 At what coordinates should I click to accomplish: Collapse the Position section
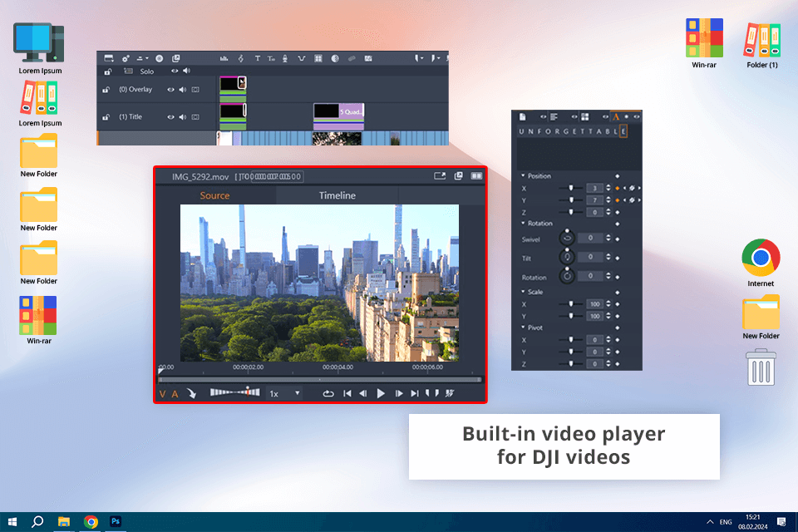click(x=523, y=175)
